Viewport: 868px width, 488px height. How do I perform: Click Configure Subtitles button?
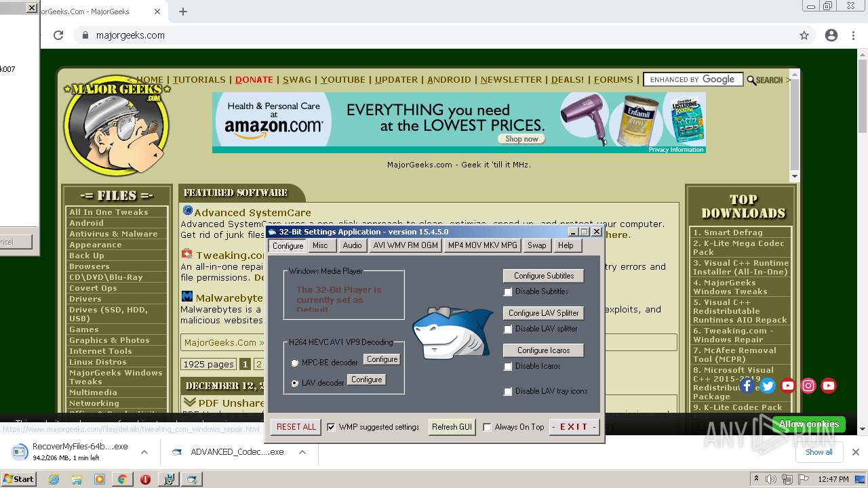pyautogui.click(x=544, y=276)
